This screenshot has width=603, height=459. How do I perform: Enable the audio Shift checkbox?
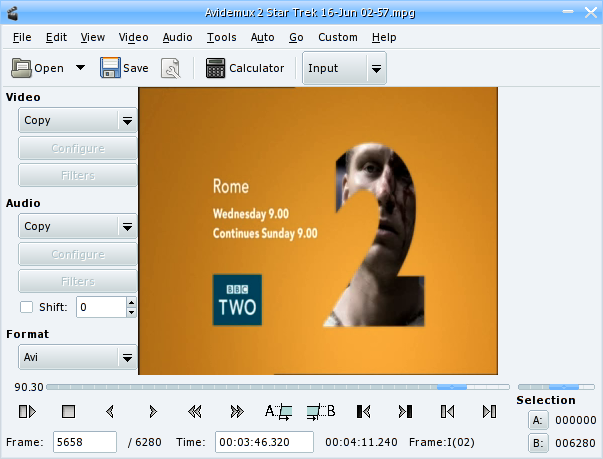coord(27,307)
